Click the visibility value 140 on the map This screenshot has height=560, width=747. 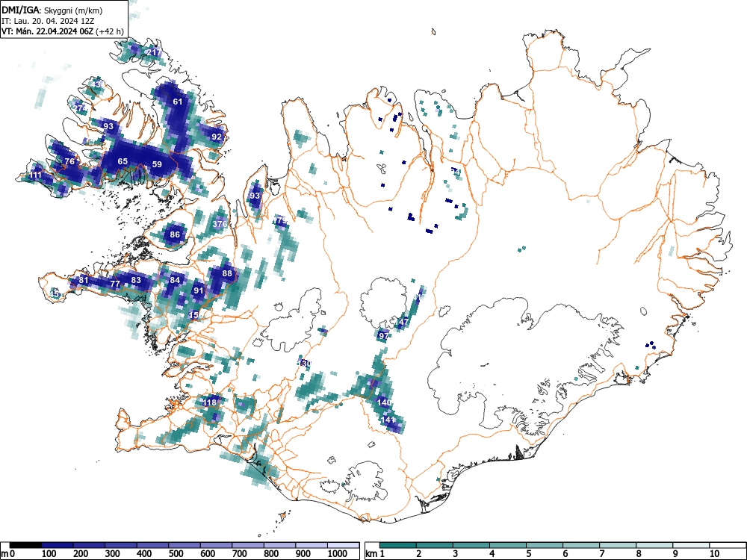[384, 402]
